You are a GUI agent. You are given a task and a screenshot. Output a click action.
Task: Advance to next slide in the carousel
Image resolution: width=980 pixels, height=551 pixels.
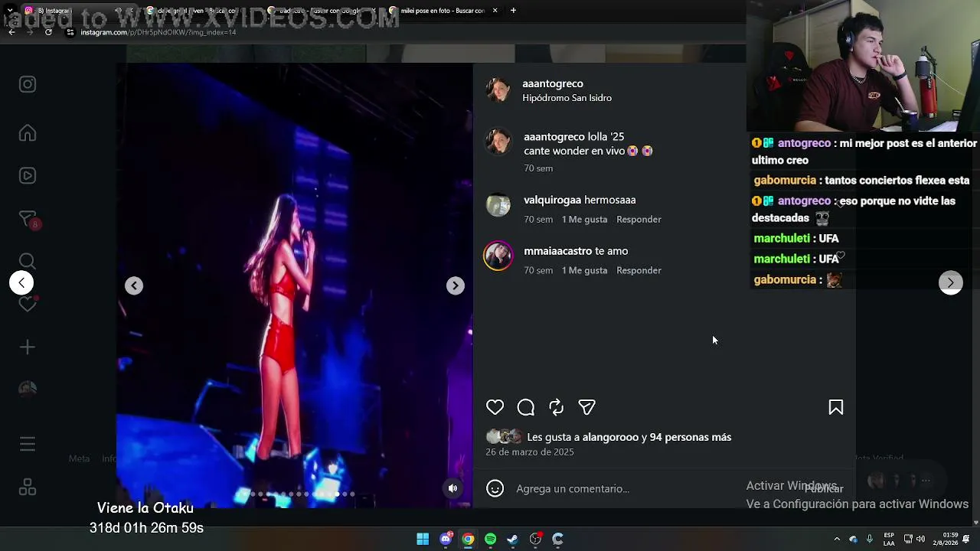[x=456, y=285]
